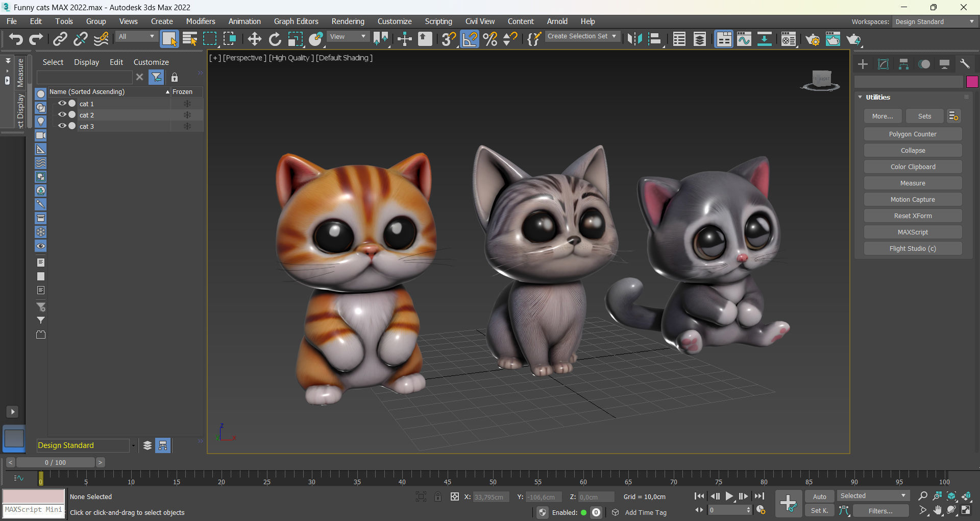Screen dimensions: 980x521
Task: Hide cat 1 with its eye icon
Action: (x=62, y=103)
